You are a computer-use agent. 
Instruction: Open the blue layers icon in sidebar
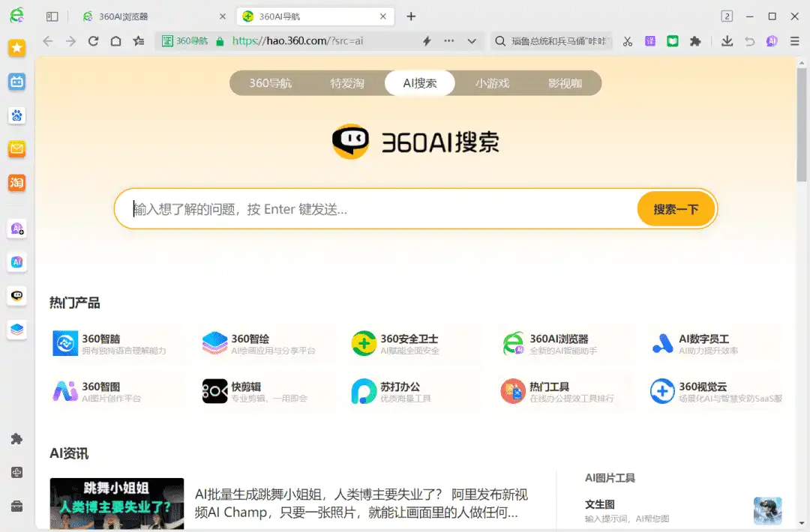(17, 329)
